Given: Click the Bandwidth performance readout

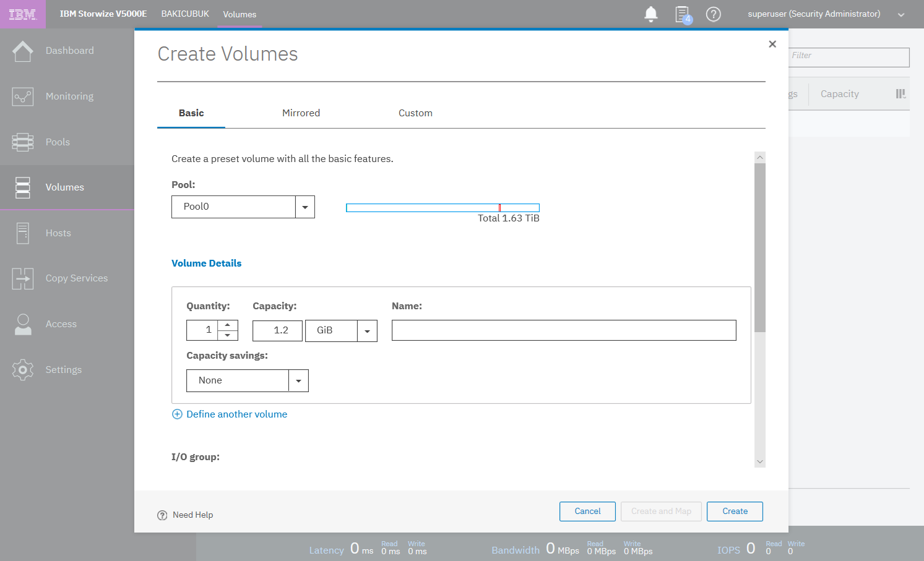Looking at the screenshot, I should (x=572, y=549).
